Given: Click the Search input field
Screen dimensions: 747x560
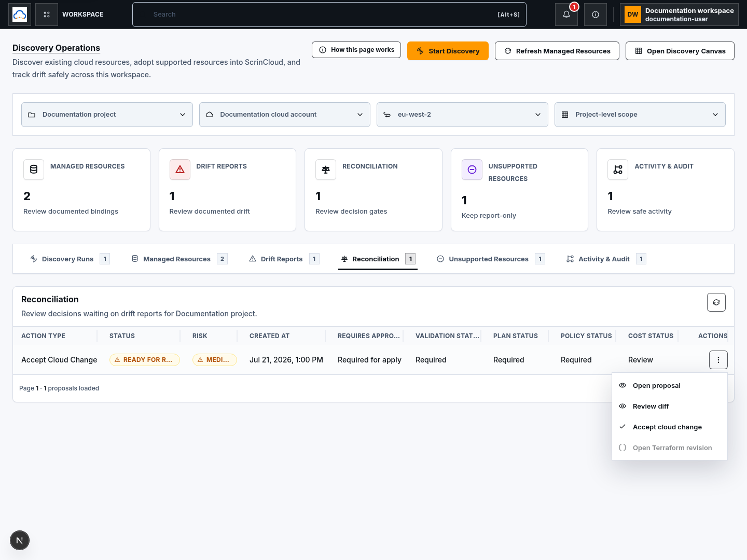Looking at the screenshot, I should tap(329, 15).
